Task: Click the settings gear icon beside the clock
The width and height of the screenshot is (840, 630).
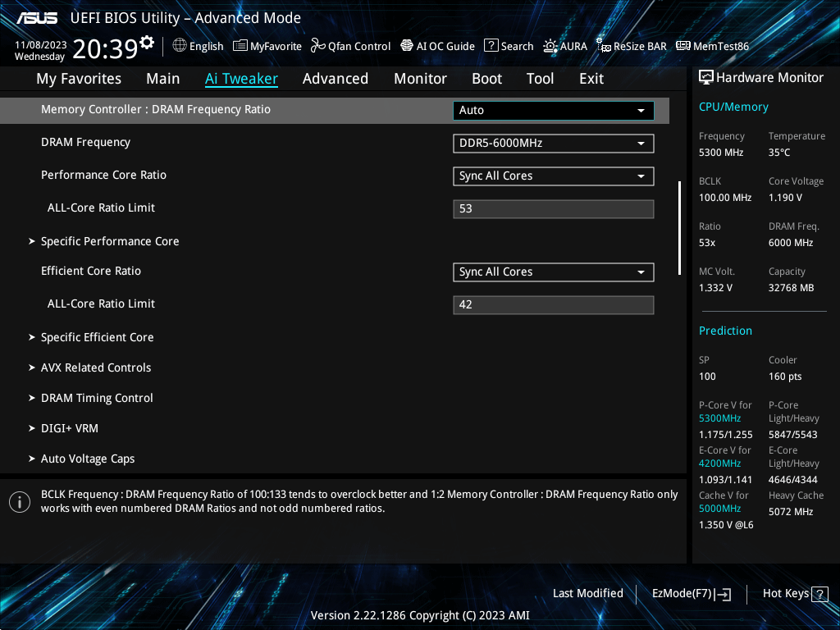Action: [x=146, y=43]
